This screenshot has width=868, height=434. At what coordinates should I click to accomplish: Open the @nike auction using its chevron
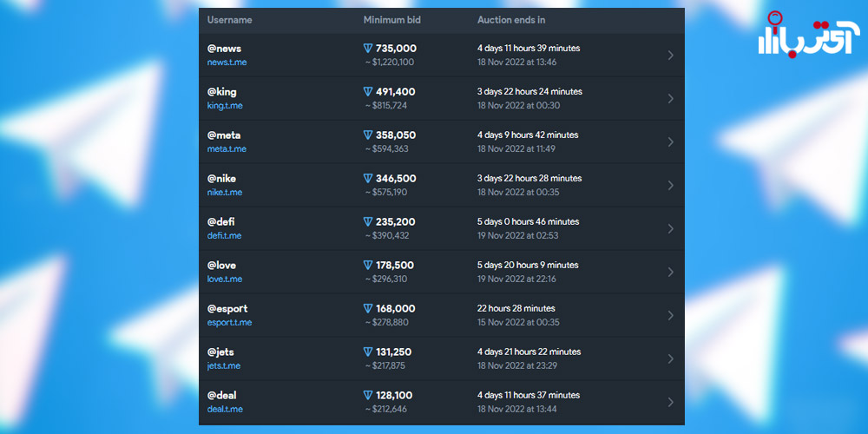(x=670, y=186)
